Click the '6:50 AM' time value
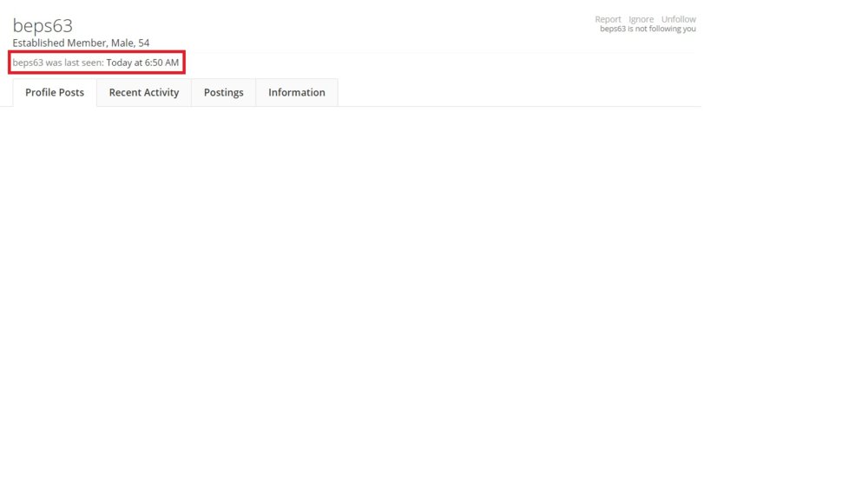The width and height of the screenshot is (868, 489). click(161, 63)
